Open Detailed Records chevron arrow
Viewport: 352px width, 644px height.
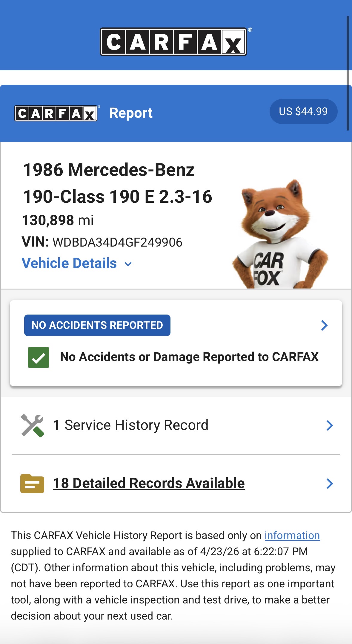(x=330, y=483)
